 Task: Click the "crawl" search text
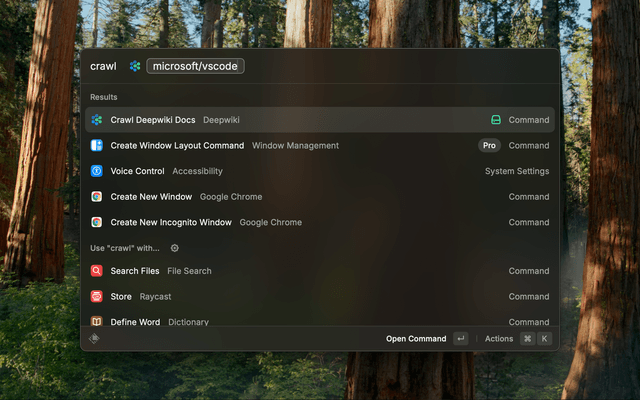pyautogui.click(x=103, y=66)
